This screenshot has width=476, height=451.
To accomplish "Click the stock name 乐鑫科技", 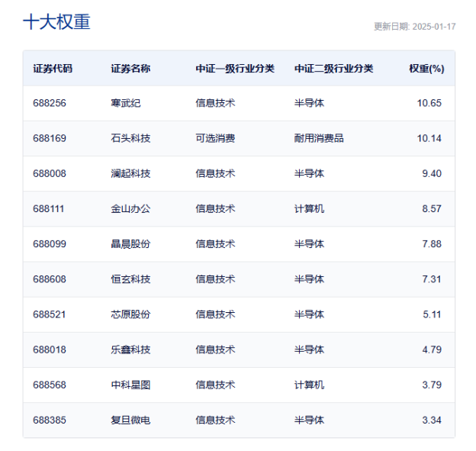I will [130, 350].
